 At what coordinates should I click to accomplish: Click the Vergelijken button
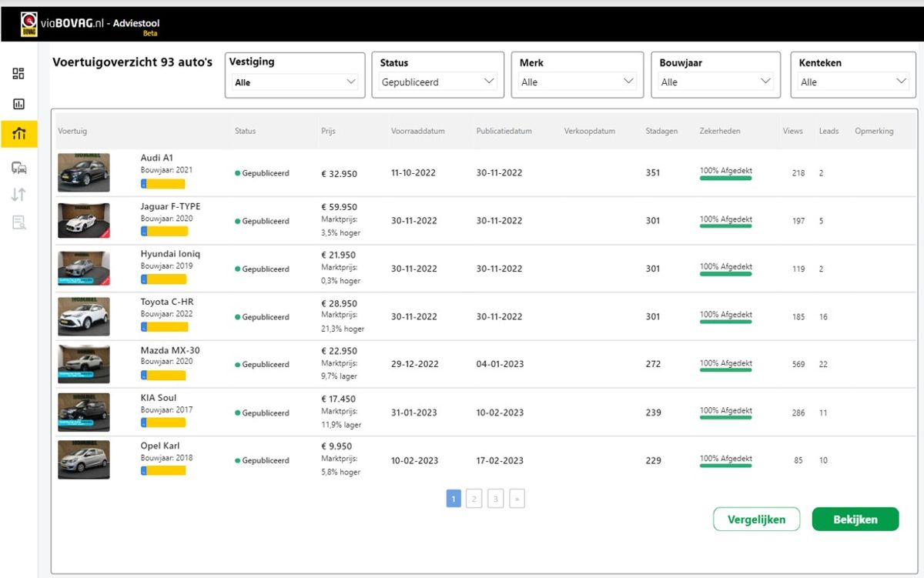[x=756, y=520]
